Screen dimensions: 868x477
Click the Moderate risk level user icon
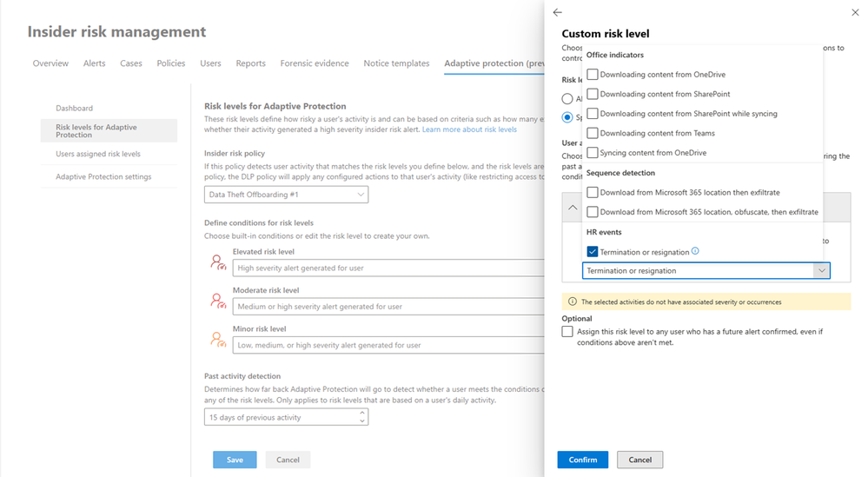coord(218,301)
